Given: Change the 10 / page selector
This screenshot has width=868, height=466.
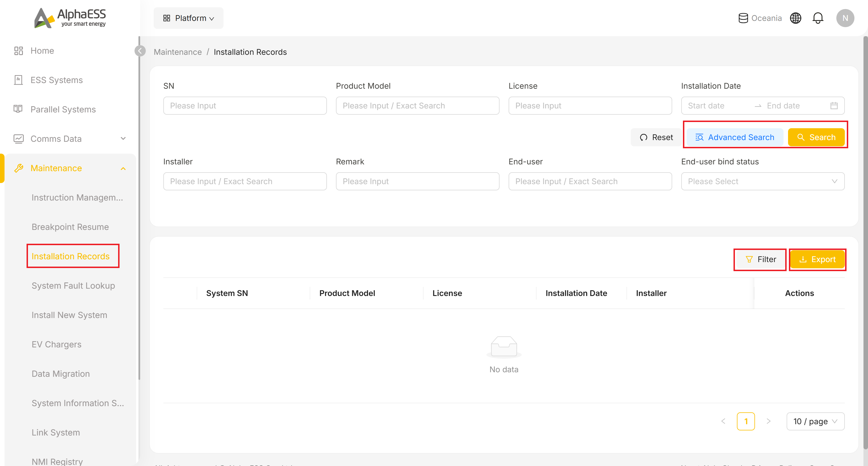Looking at the screenshot, I should click(x=815, y=421).
